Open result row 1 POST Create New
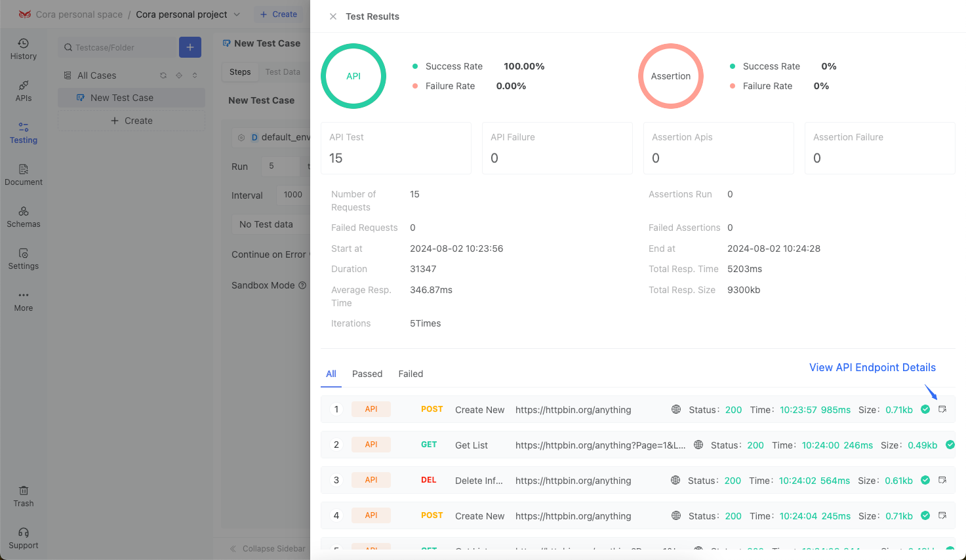 coord(637,409)
